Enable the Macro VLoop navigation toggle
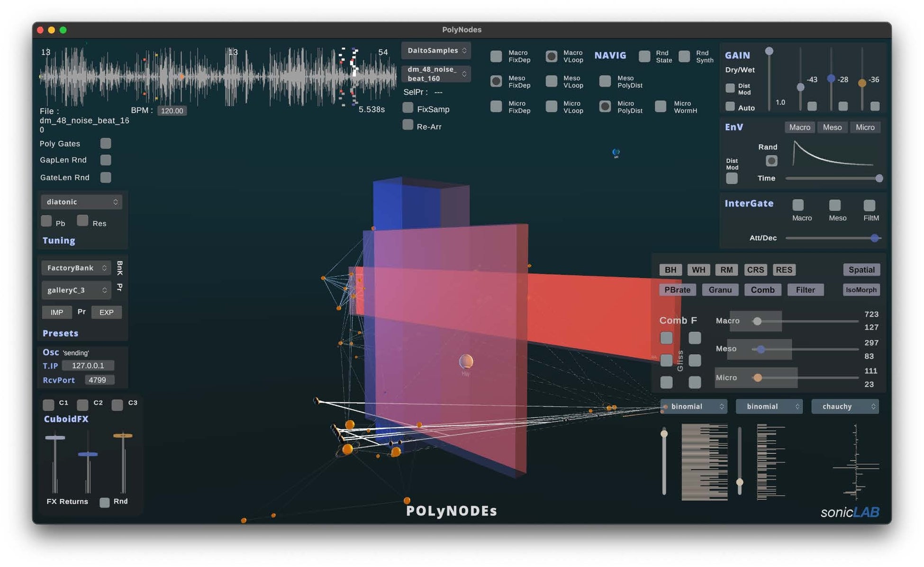The height and width of the screenshot is (567, 924). click(551, 56)
